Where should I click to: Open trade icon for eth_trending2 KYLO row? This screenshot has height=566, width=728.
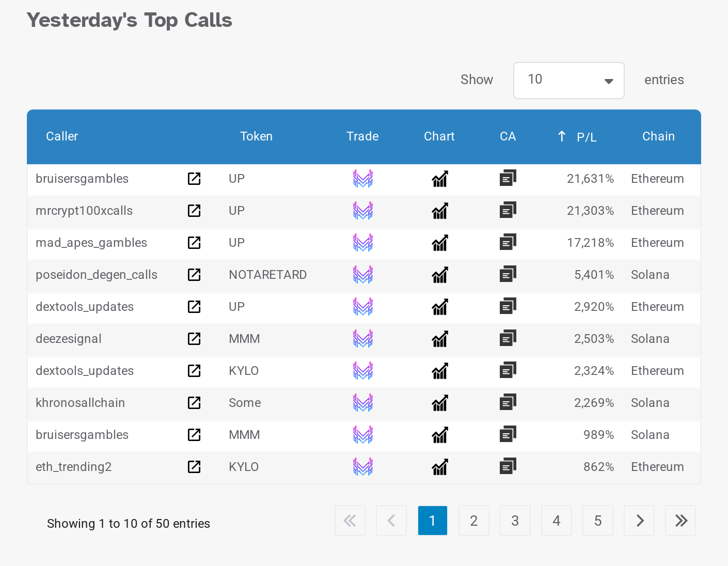362,467
